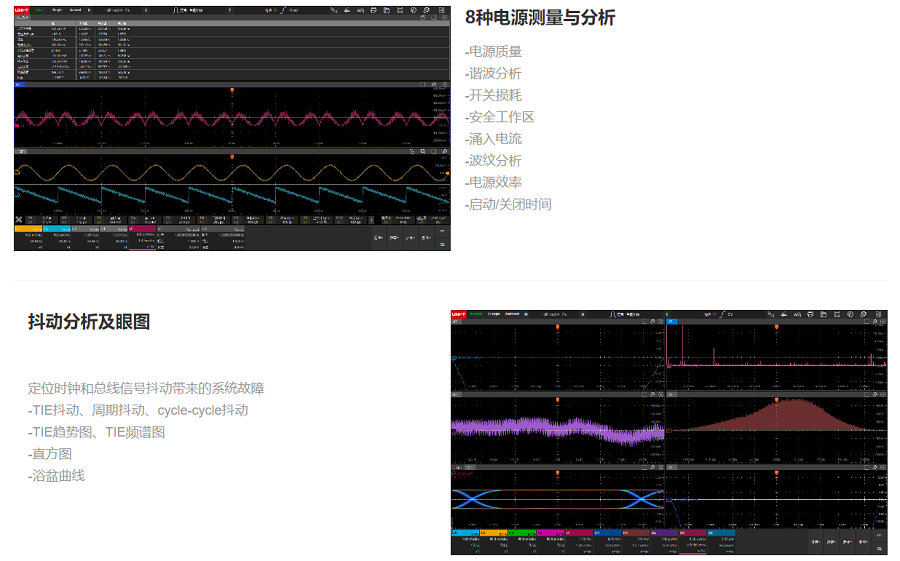900x561 pixels.
Task: Click the UNI-T logo in the power analysis screenshot
Action: [22, 9]
